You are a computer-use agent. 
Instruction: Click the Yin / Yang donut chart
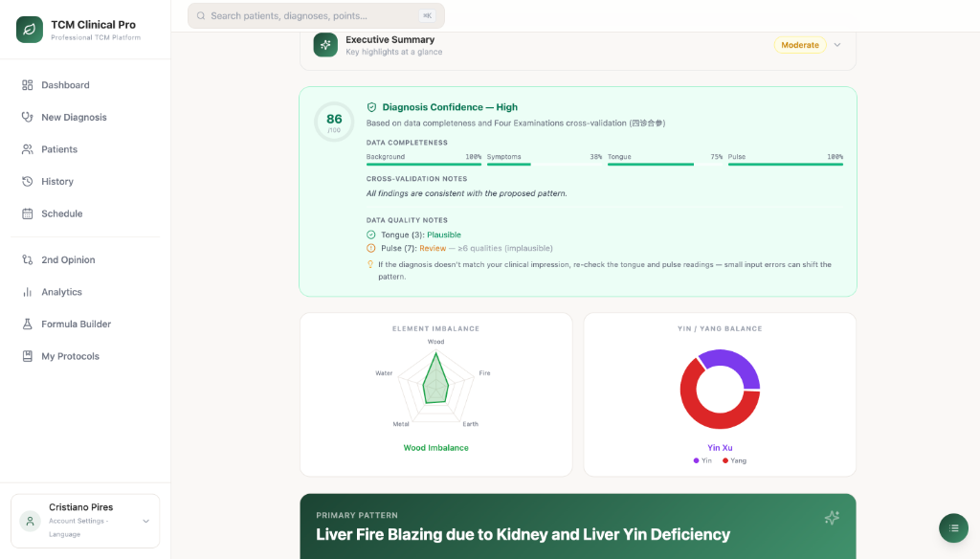tap(720, 389)
